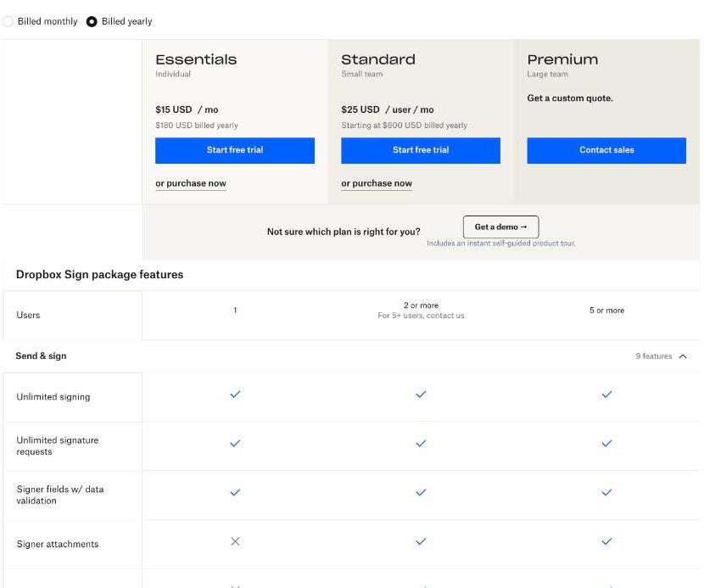Click the '2 or more' users value

click(x=422, y=305)
